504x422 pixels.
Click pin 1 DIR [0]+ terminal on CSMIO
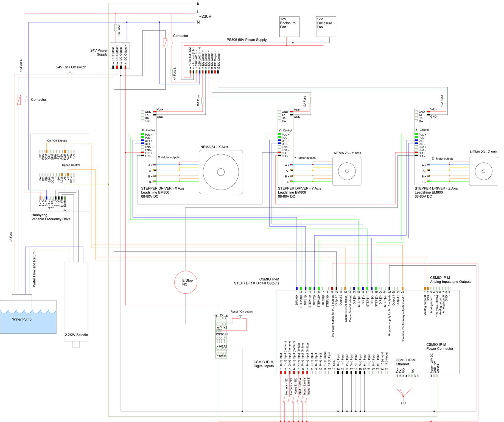[x=297, y=288]
